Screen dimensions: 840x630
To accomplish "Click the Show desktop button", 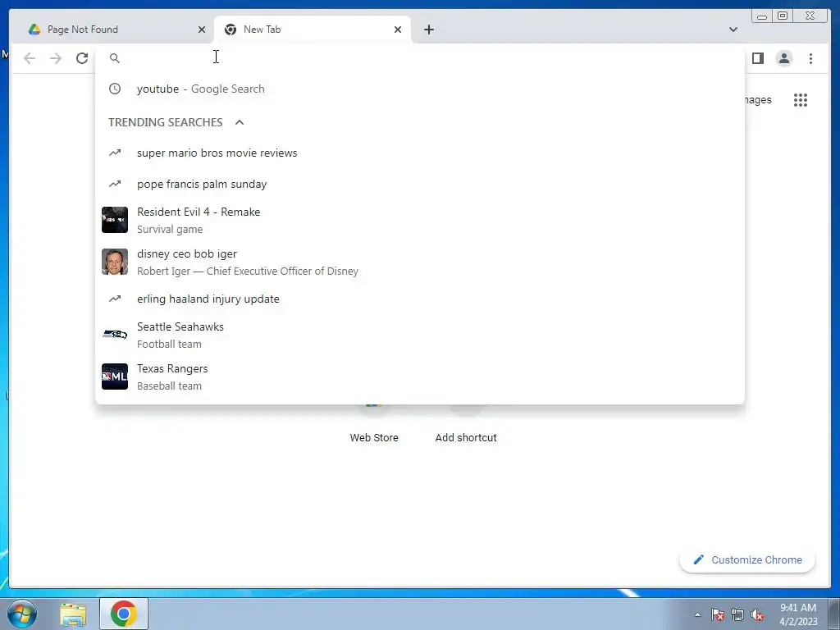I will (x=834, y=614).
